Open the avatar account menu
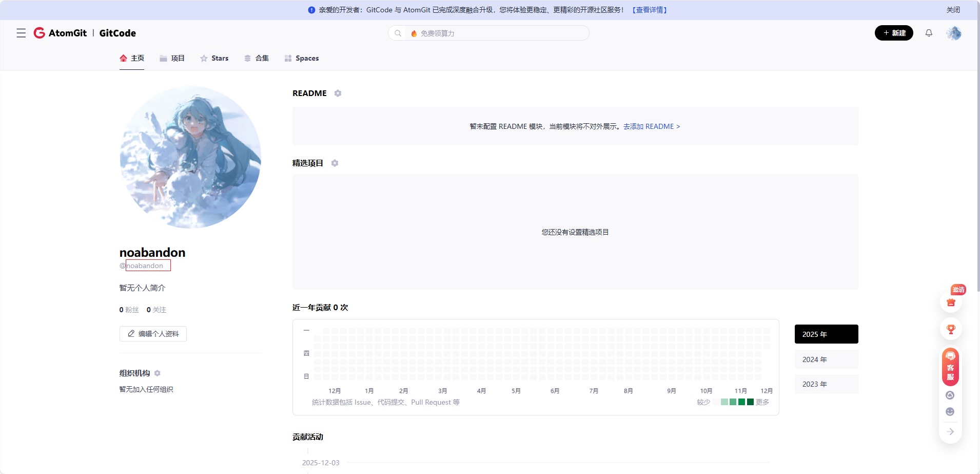 click(x=954, y=33)
